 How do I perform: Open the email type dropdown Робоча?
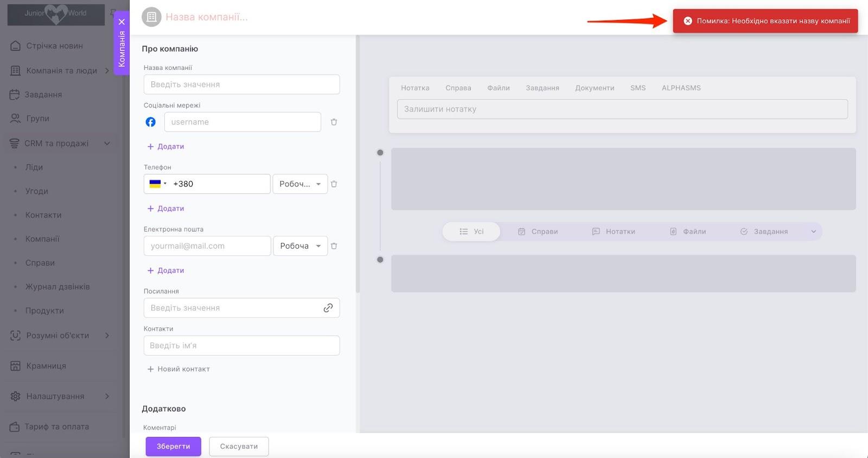(300, 246)
